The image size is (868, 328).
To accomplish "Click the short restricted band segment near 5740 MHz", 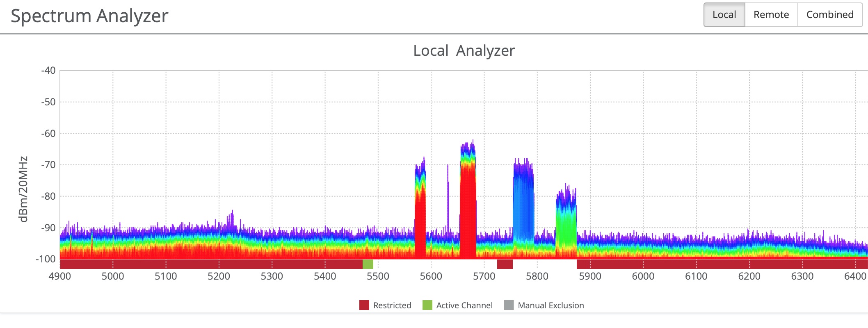I will coord(505,264).
